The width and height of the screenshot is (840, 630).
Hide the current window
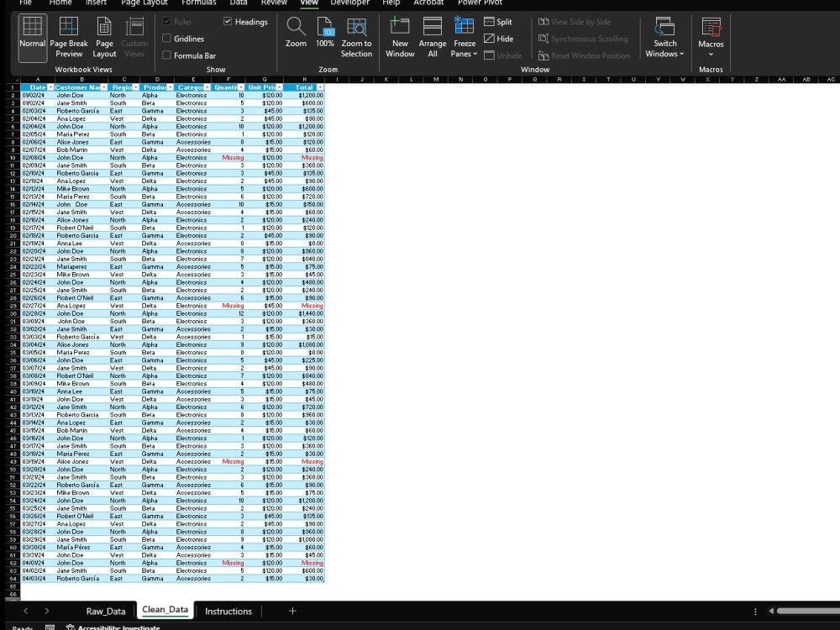click(499, 39)
